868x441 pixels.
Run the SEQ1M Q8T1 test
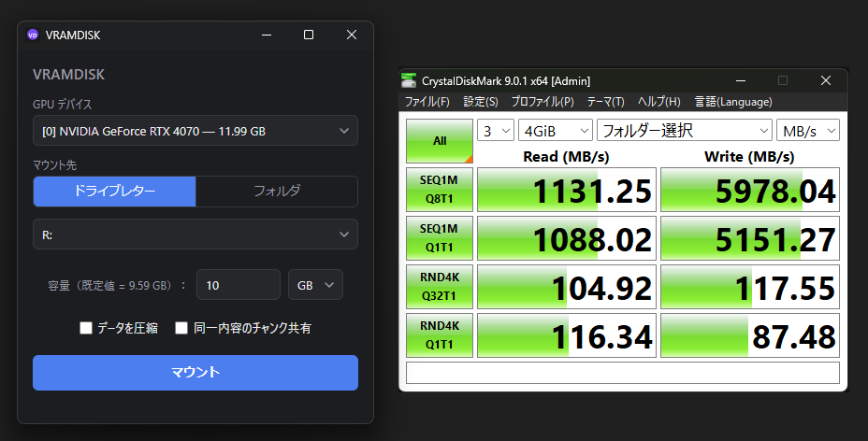click(440, 190)
